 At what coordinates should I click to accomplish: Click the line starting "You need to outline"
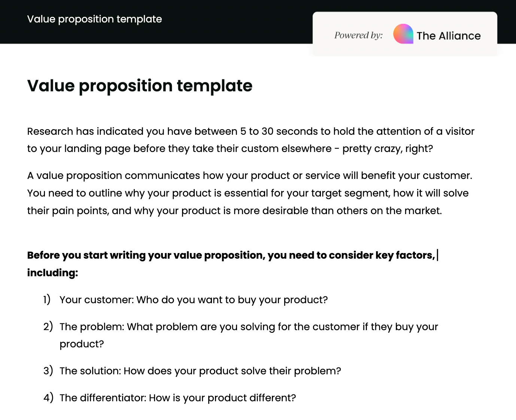coord(248,193)
